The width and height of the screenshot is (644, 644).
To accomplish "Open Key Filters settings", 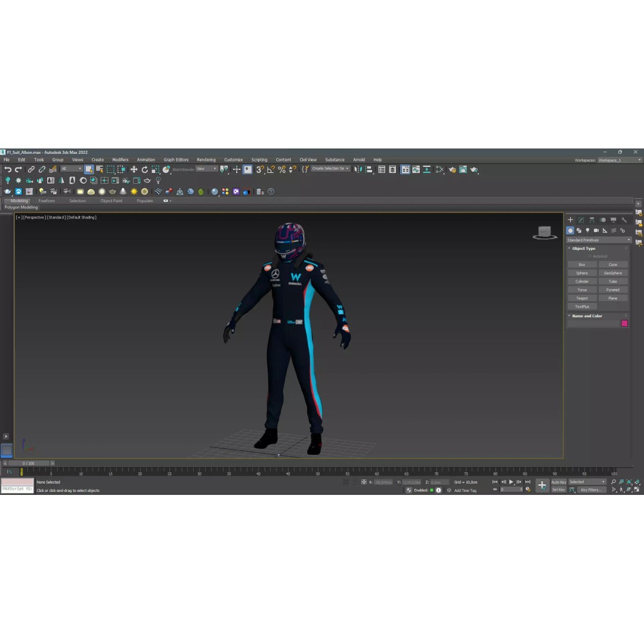I will pyautogui.click(x=591, y=490).
